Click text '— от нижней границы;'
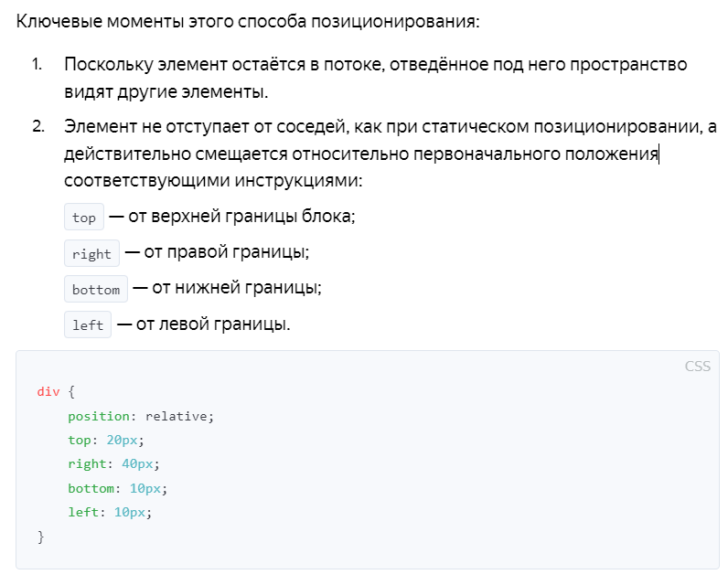 [228, 288]
